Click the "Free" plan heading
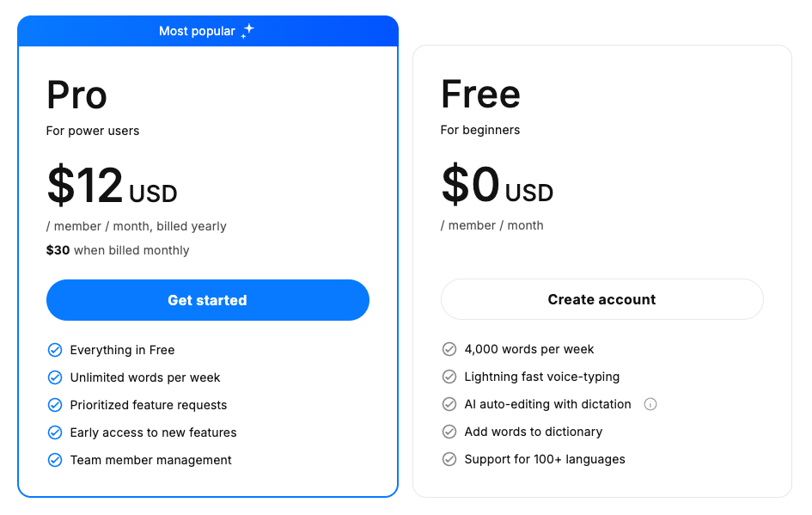 pos(479,95)
